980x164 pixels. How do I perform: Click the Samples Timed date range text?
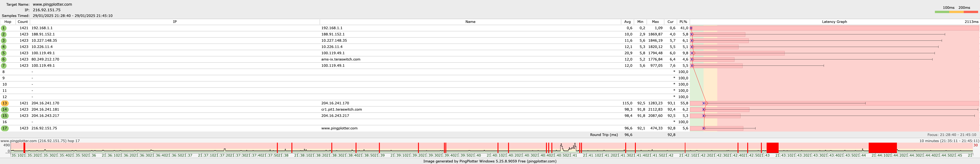point(73,16)
